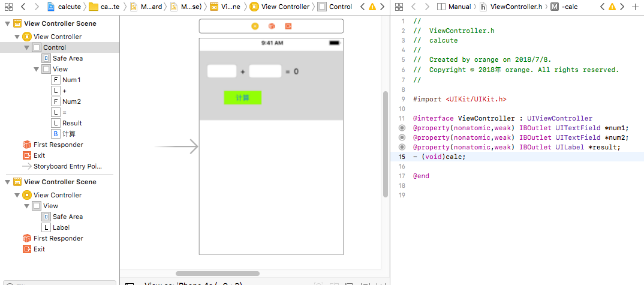Viewport: 644px width, 285px height.
Task: Jump to previous issue in the assistant editor
Action: [602, 7]
